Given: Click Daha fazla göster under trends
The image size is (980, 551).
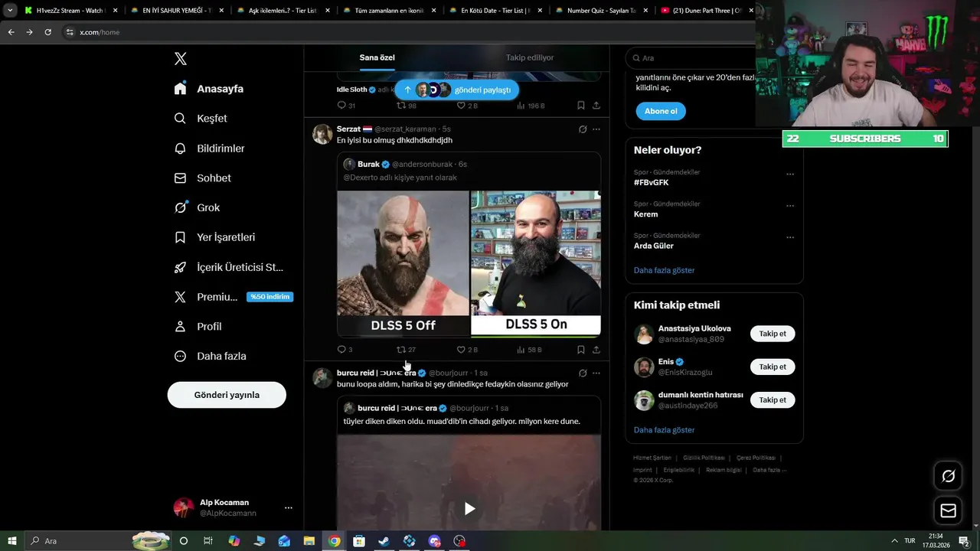Looking at the screenshot, I should pos(664,270).
